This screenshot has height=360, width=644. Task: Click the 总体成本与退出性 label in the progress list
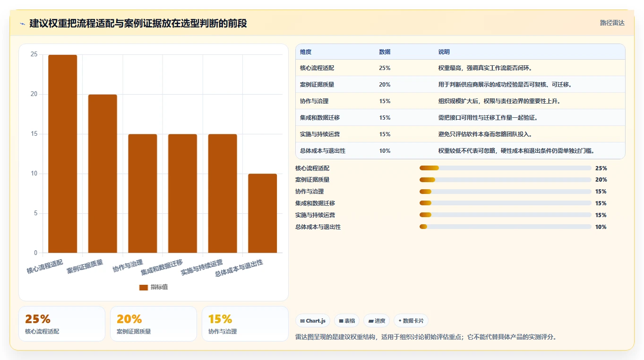(318, 227)
